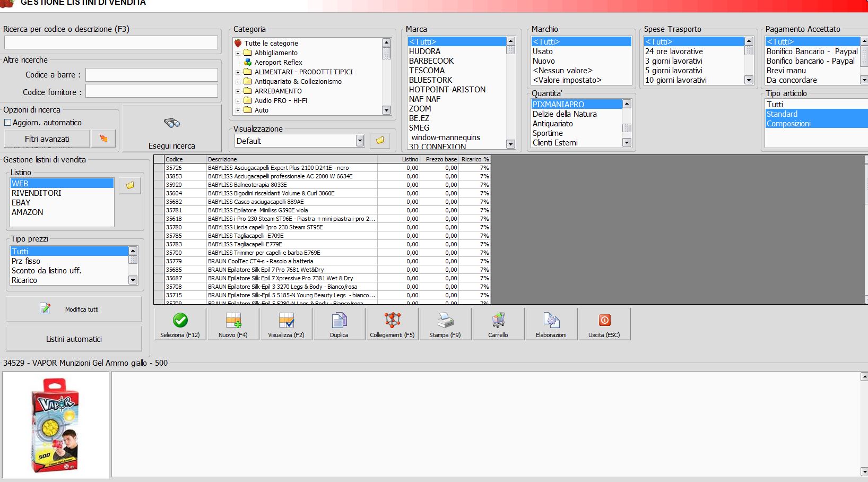Viewport: 868px width, 482px height.
Task: Select RIVENDITORI in the Listino list
Action: [62, 193]
